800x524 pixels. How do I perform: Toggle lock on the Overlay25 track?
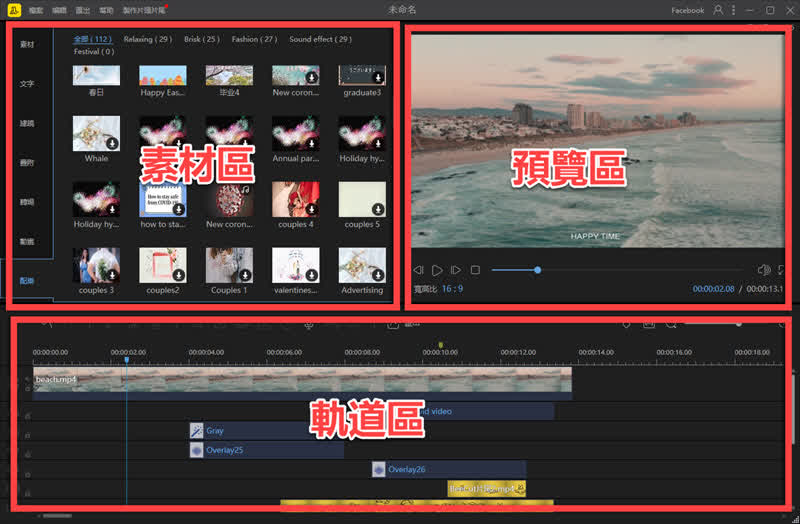[x=28, y=454]
